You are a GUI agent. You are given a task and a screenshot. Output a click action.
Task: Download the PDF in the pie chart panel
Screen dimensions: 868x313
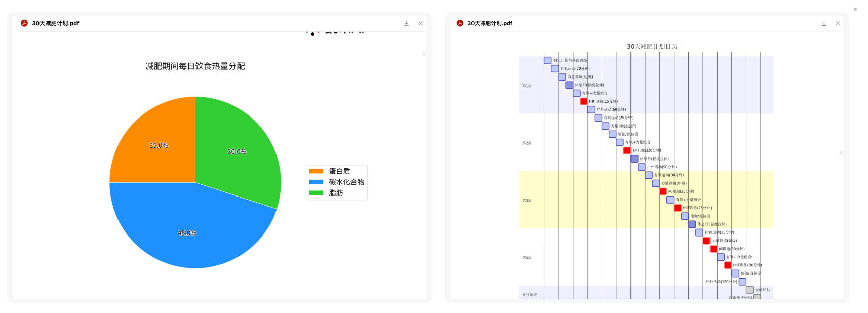pos(406,23)
